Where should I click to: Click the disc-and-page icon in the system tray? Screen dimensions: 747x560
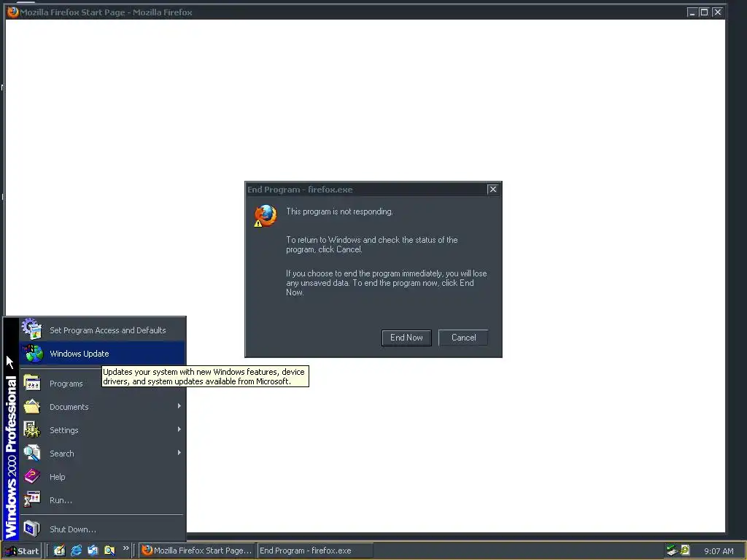click(x=685, y=550)
